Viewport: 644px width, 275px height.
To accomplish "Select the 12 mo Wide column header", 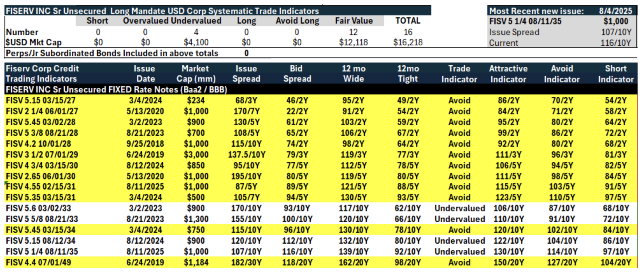I will click(x=354, y=74).
